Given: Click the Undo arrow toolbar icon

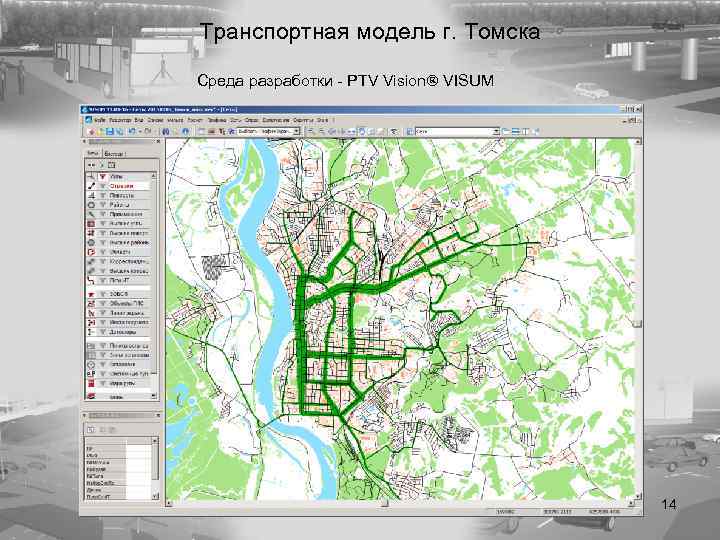Looking at the screenshot, I should tap(131, 131).
